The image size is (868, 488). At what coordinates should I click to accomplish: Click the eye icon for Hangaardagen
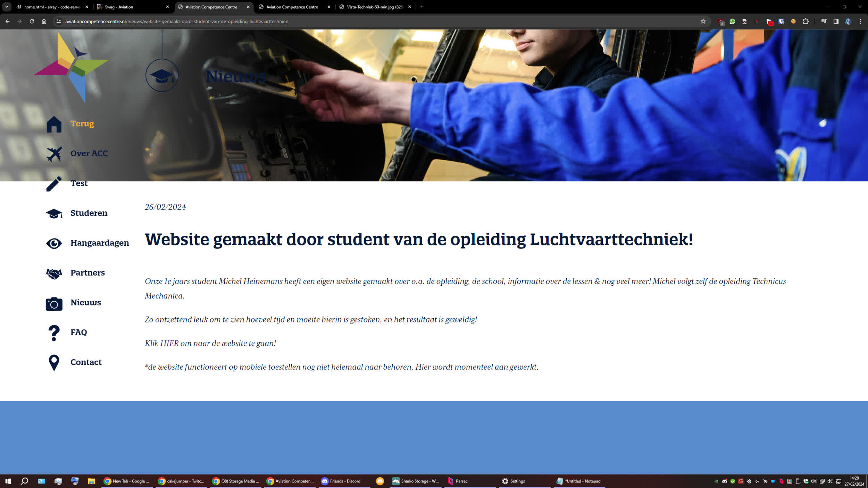pyautogui.click(x=54, y=243)
